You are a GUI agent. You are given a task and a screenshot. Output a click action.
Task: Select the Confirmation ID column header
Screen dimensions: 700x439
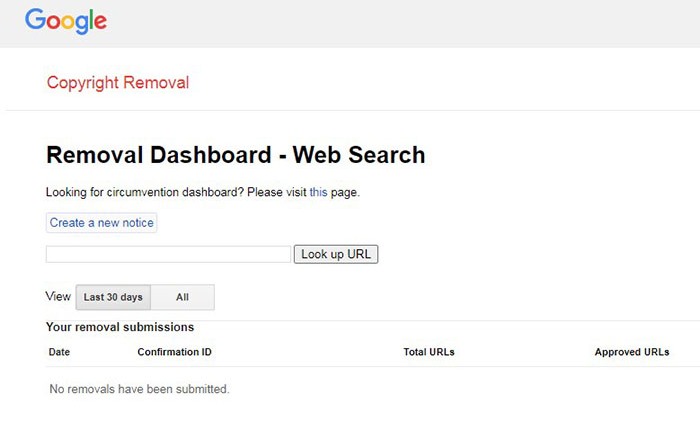(174, 352)
